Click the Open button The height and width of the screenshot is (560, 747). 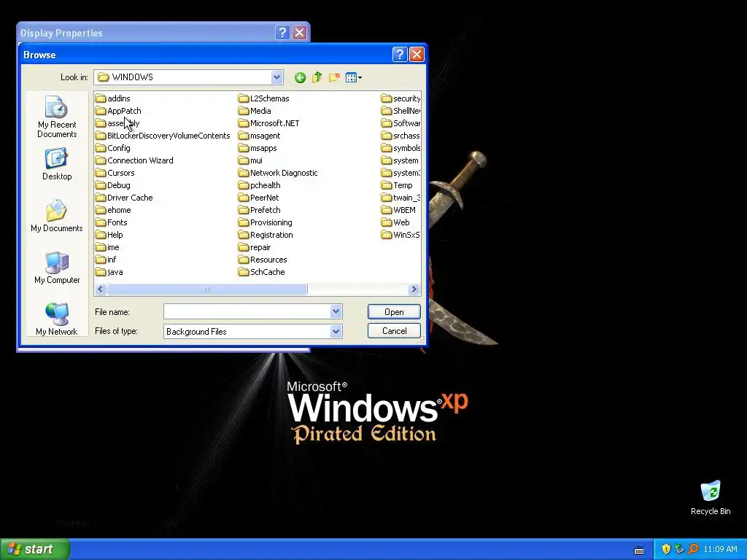tap(394, 312)
